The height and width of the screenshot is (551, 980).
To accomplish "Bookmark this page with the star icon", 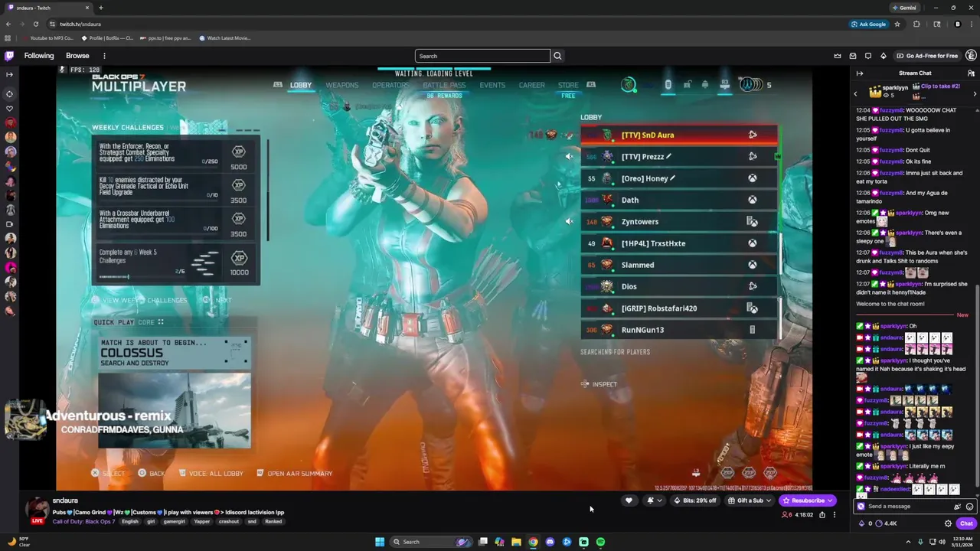I will tap(897, 24).
